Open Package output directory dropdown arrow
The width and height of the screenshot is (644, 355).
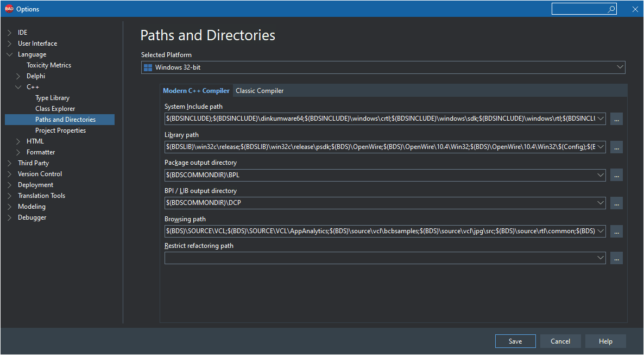601,175
